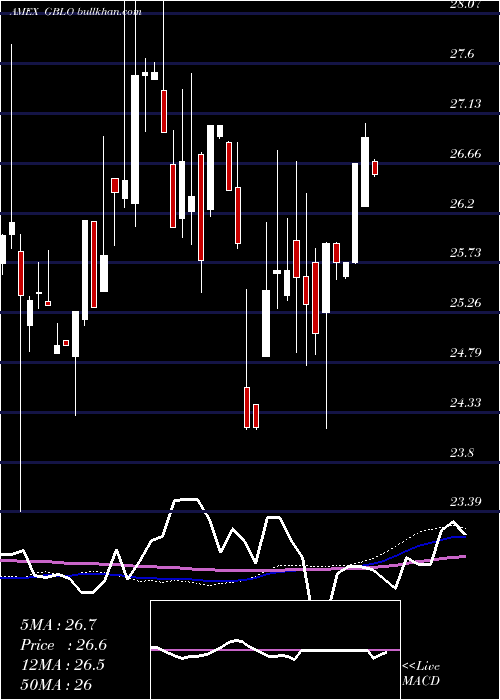Image resolution: width=500 pixels, height=700 pixels.
Task: Click the 25.73 price axis label
Action: pos(466,253)
